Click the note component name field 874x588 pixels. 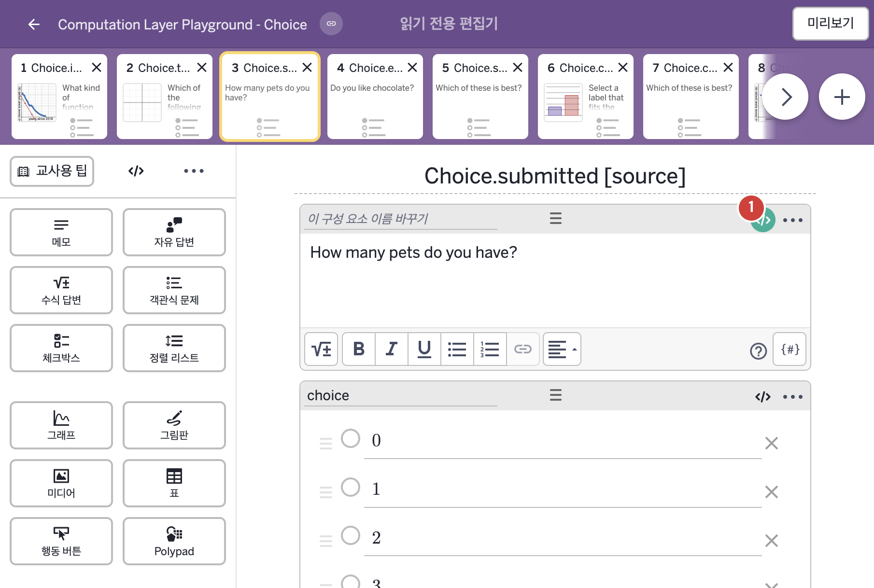coord(401,219)
